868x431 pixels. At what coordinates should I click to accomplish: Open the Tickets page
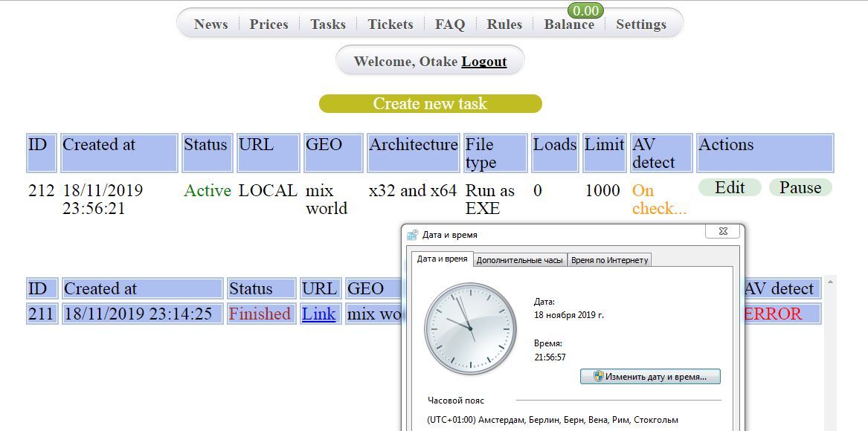pyautogui.click(x=390, y=25)
